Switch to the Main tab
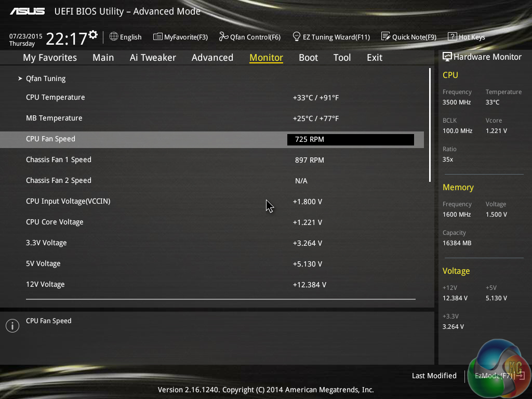532x399 pixels. tap(103, 58)
